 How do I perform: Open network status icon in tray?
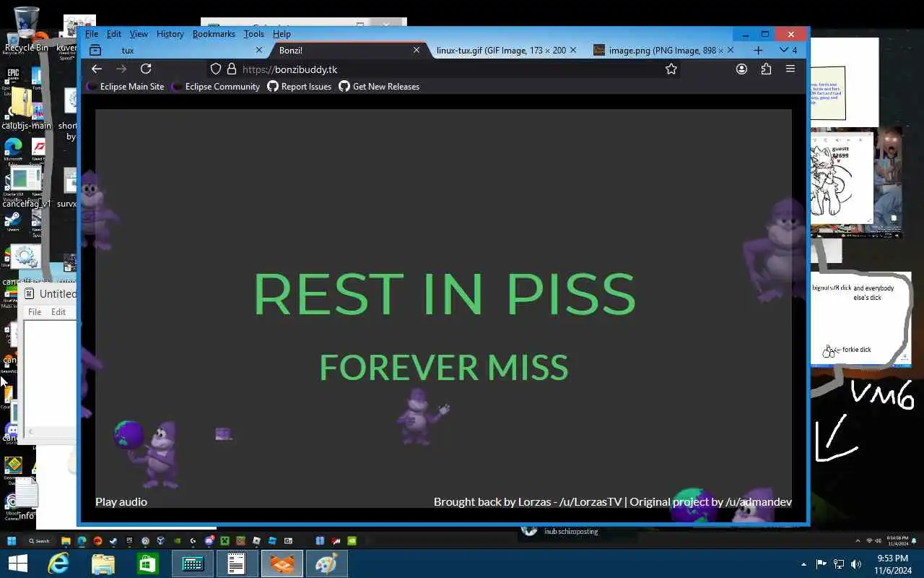[839, 564]
